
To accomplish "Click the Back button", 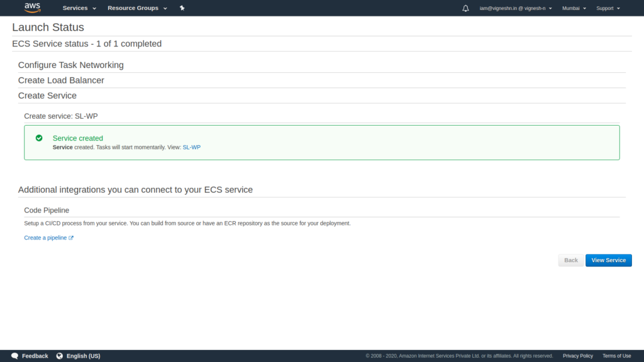I will pos(570,260).
